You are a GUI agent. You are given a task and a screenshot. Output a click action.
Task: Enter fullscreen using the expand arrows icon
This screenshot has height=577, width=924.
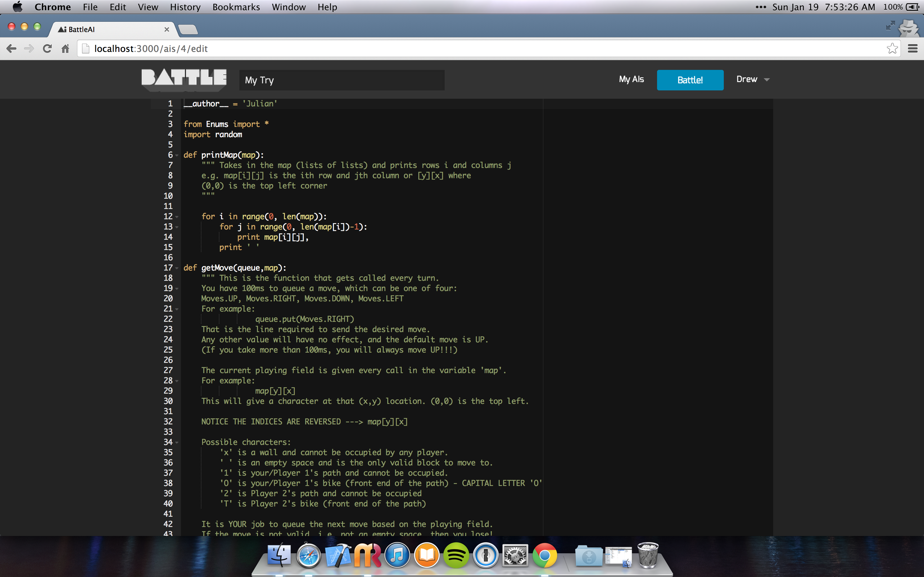point(890,26)
